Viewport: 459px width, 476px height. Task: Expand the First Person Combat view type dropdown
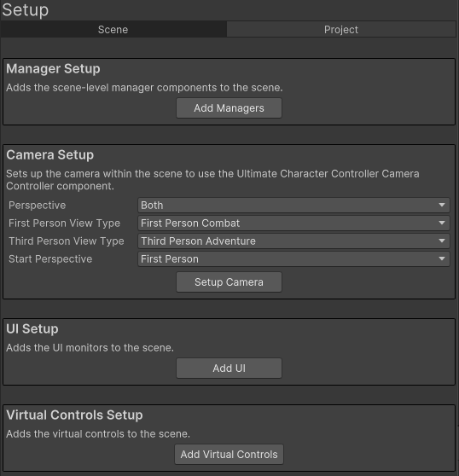[293, 223]
